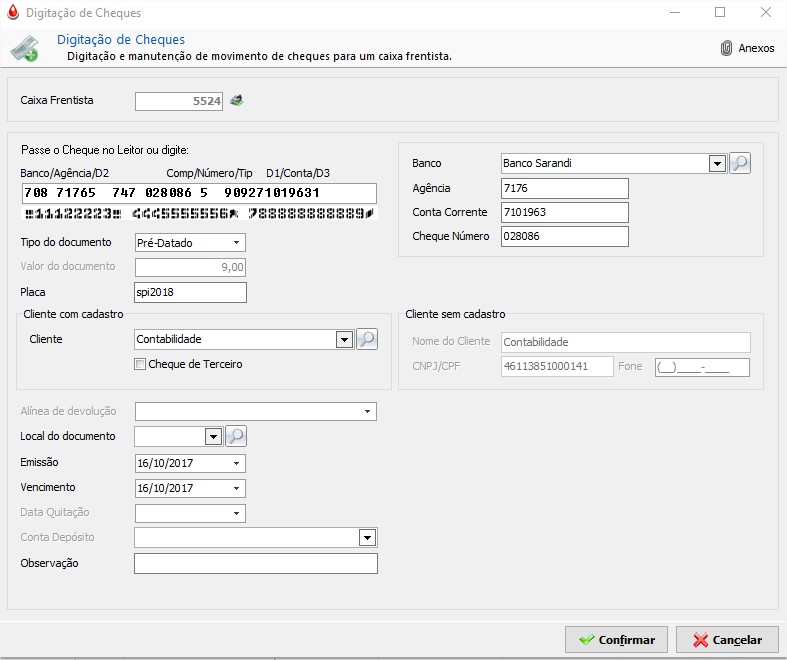Expand the Conta Depósito dropdown
Viewport: 787px width, 660px height.
(x=367, y=538)
